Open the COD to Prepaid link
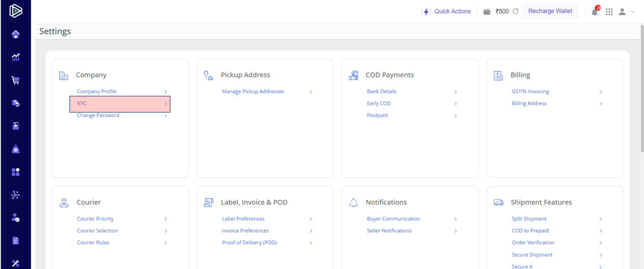This screenshot has height=269, width=644. [530, 231]
